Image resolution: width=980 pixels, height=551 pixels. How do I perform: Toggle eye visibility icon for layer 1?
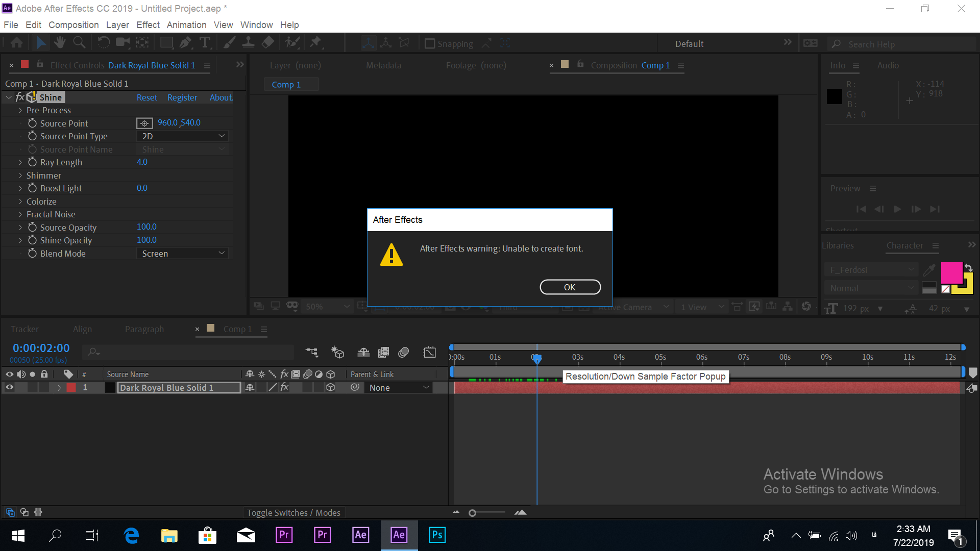pyautogui.click(x=9, y=388)
